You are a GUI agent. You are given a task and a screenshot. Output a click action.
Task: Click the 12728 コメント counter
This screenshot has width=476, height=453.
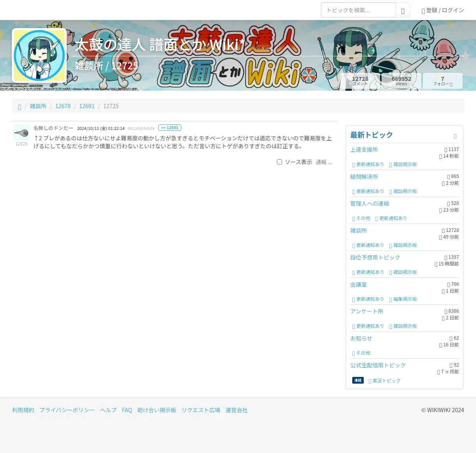click(360, 81)
